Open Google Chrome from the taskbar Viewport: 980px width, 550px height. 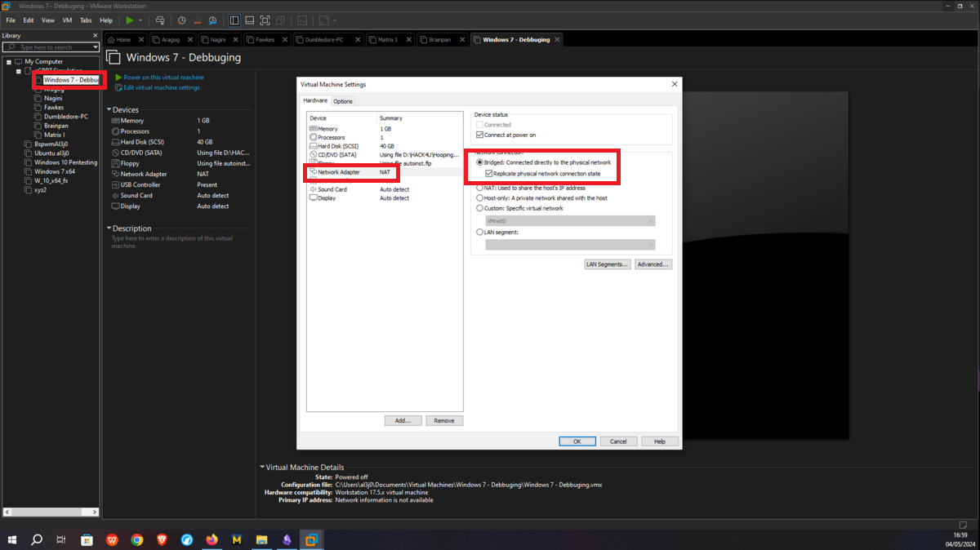coord(137,539)
